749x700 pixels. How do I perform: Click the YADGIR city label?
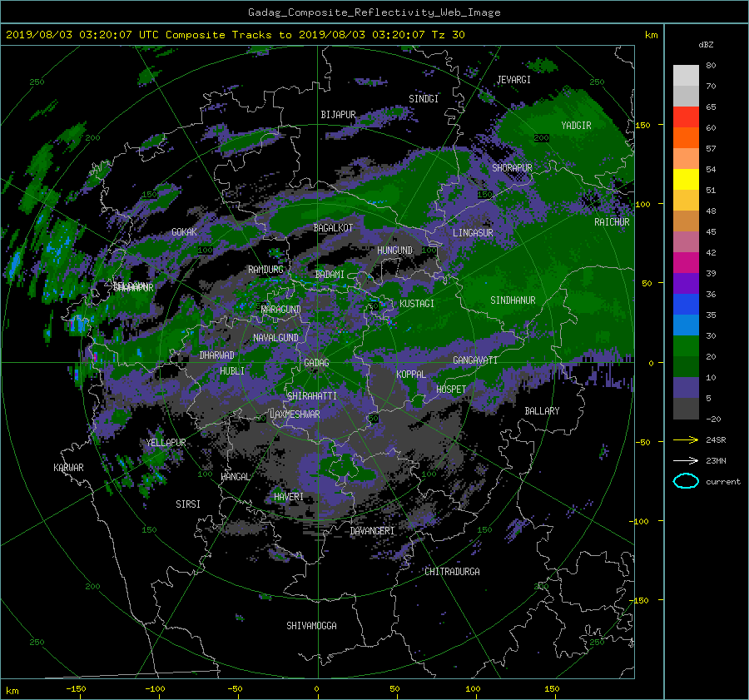576,126
